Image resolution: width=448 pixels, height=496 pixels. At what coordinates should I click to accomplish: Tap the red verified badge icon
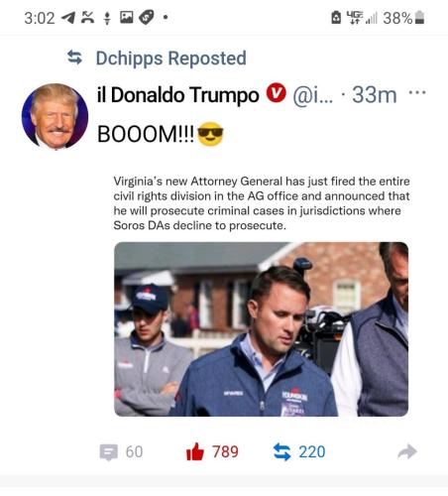277,93
